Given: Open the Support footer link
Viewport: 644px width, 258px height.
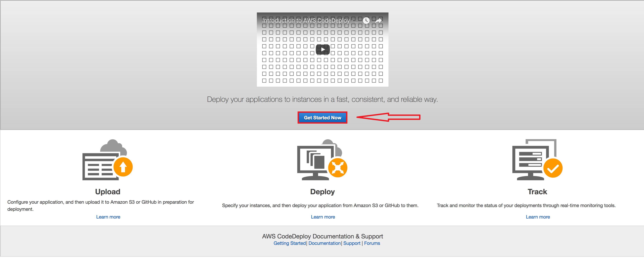Looking at the screenshot, I should click(351, 243).
